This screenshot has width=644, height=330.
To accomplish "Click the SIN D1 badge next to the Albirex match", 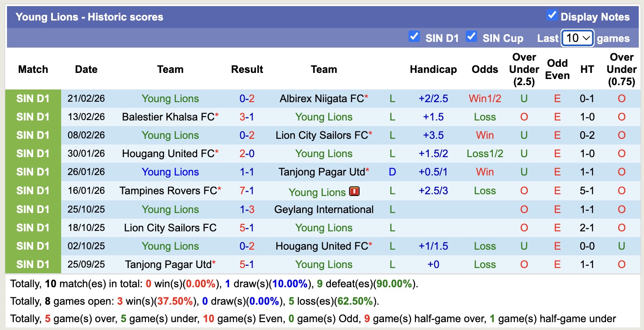I will point(33,98).
